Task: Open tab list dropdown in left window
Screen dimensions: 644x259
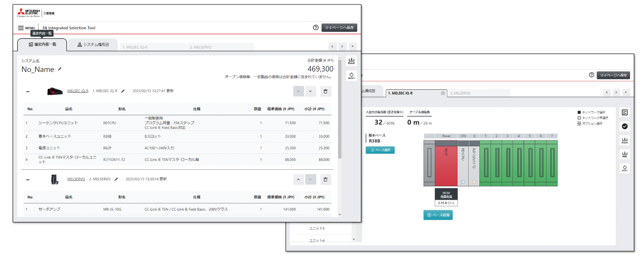Action: pos(352,46)
